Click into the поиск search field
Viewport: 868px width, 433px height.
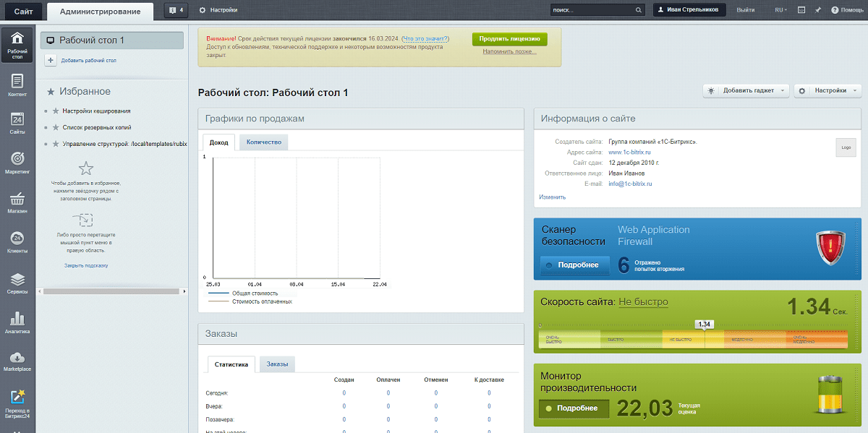pos(591,10)
